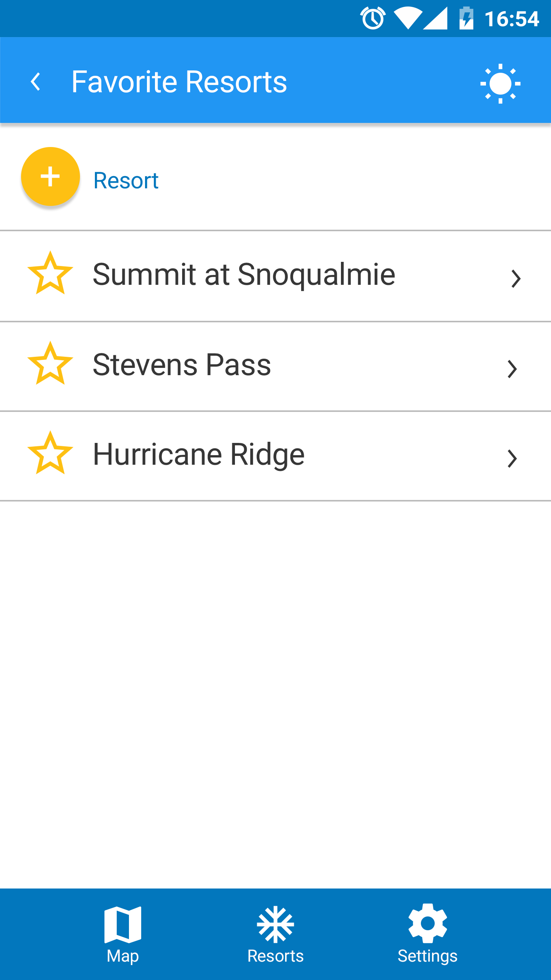
Task: Open the Hurricane Ridge list entry
Action: point(275,456)
